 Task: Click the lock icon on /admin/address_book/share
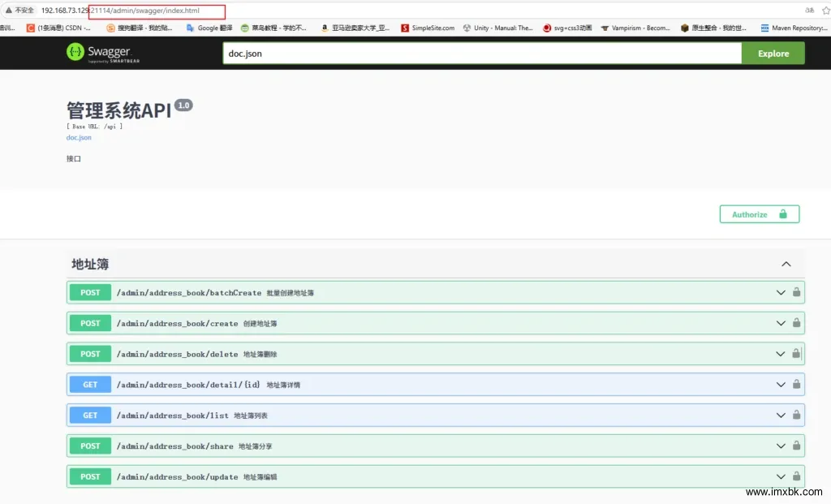[x=795, y=446]
